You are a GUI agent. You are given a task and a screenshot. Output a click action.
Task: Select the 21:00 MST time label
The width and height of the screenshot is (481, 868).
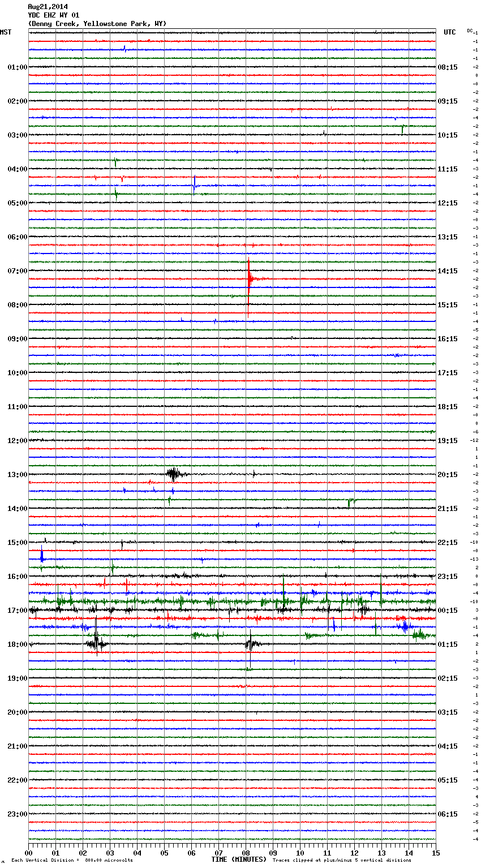point(17,746)
